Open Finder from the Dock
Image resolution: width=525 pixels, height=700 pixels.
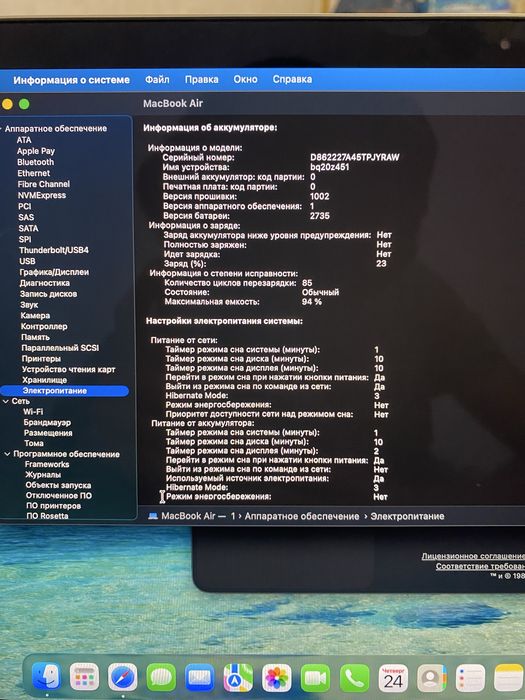[47, 678]
